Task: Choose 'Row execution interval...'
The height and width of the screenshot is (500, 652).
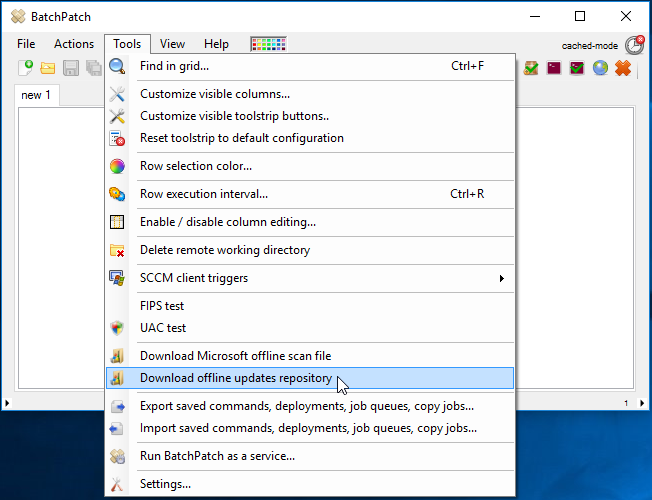Action: [310, 194]
